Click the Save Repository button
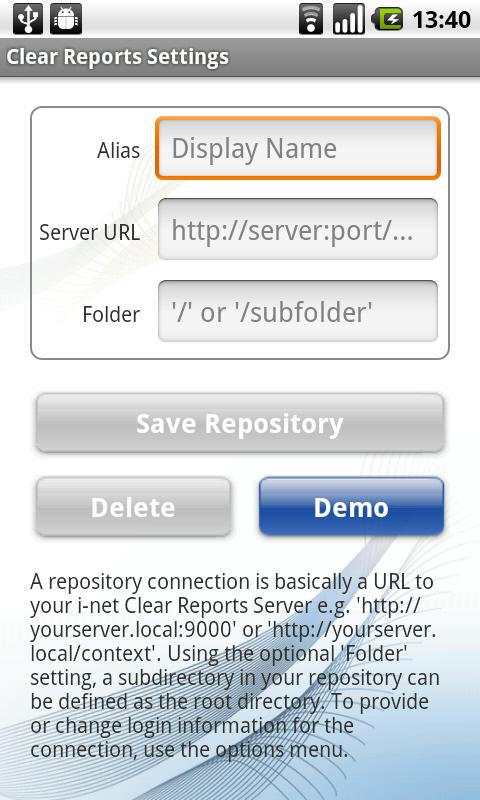The height and width of the screenshot is (800, 480). click(x=240, y=423)
